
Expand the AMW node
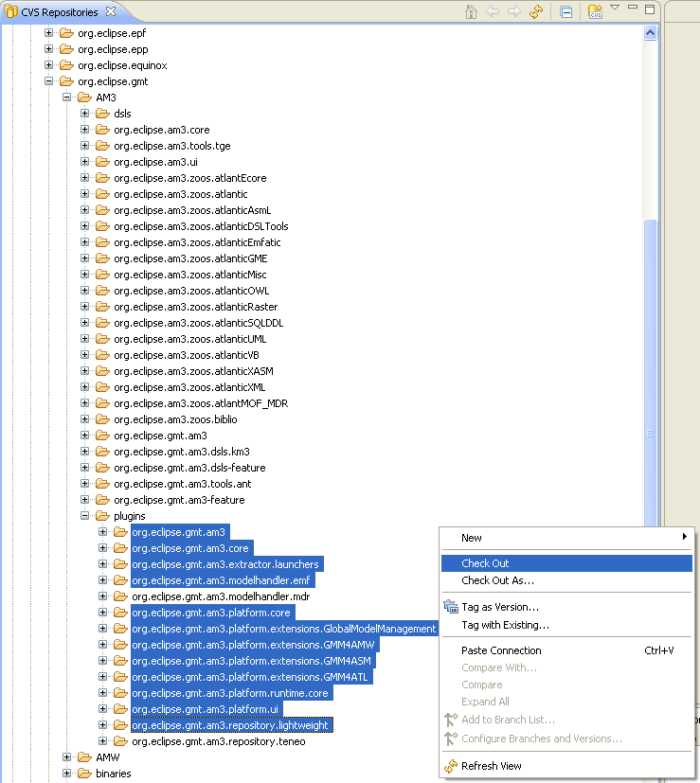(67, 757)
